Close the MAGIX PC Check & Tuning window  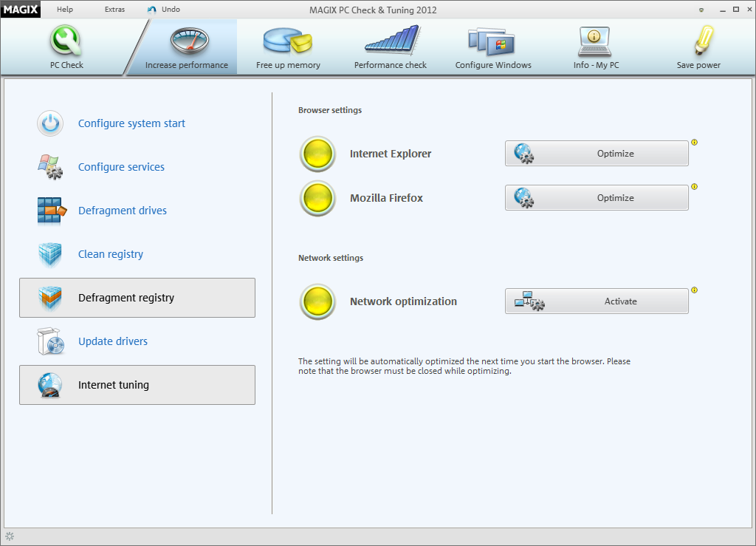coord(749,9)
